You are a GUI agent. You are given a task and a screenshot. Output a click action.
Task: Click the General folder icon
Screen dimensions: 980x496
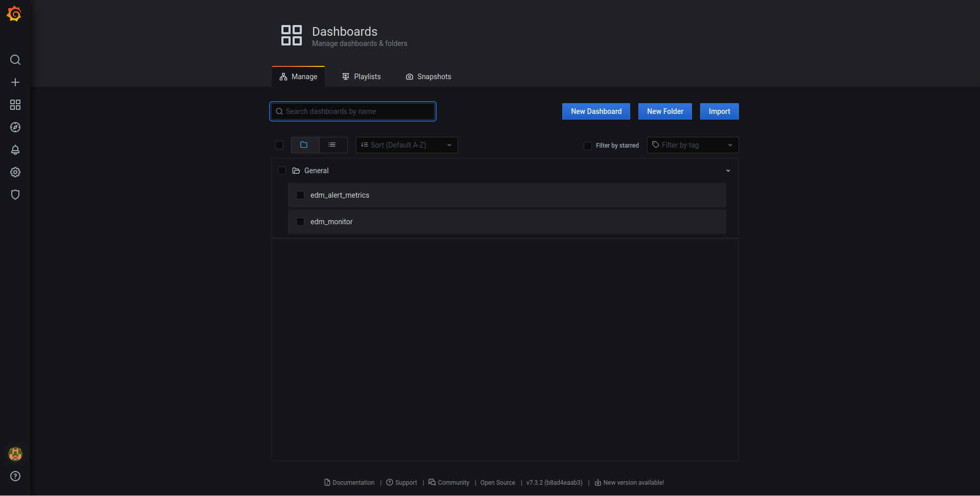tap(296, 171)
